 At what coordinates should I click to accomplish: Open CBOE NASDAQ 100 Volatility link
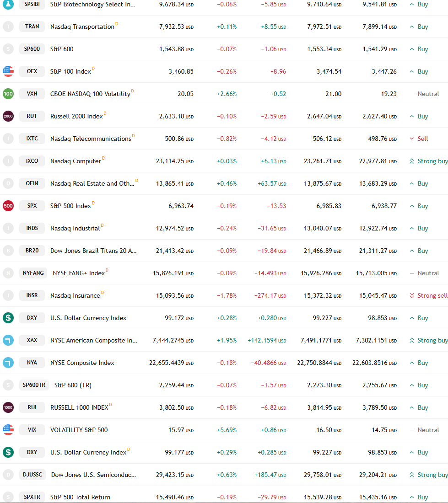pos(90,94)
